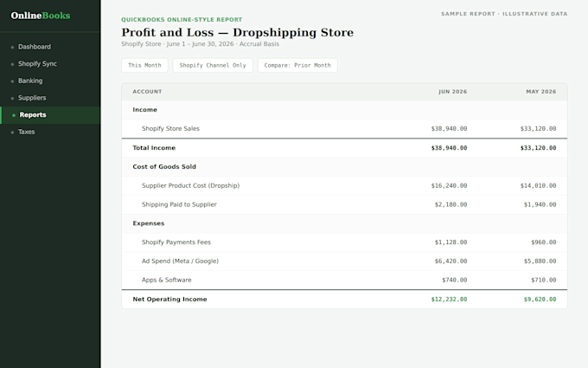The height and width of the screenshot is (368, 588).
Task: Click the MAY 2026 column header
Action: point(541,92)
